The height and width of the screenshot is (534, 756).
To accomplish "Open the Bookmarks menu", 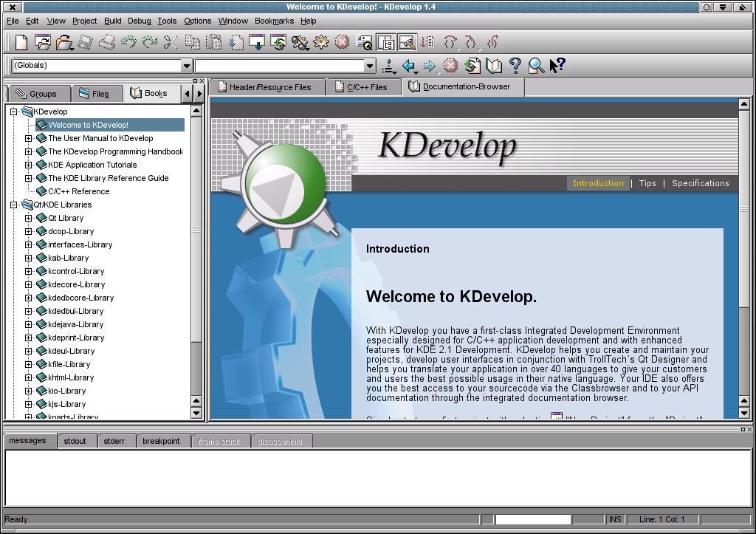I will 274,21.
